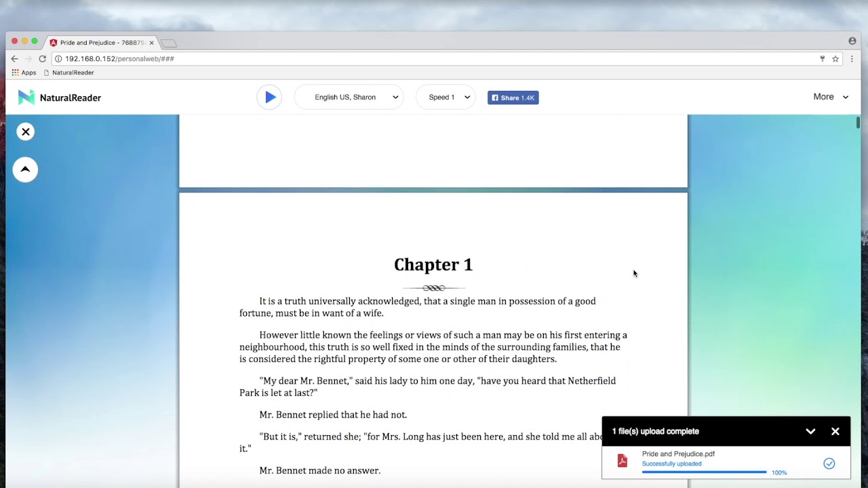Click the upload success checkmark icon
Viewport: 868px width, 488px height.
pyautogui.click(x=829, y=464)
